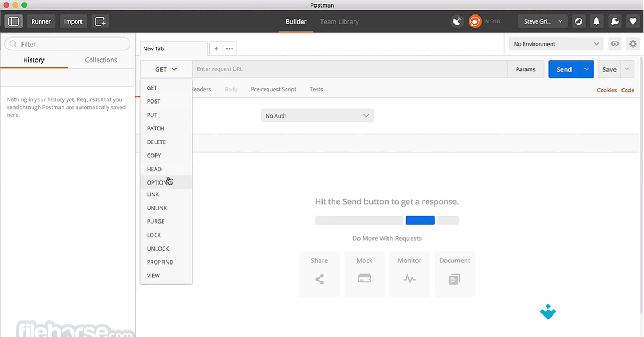This screenshot has height=337, width=644.
Task: Preview environment with the eye icon
Action: [x=614, y=44]
